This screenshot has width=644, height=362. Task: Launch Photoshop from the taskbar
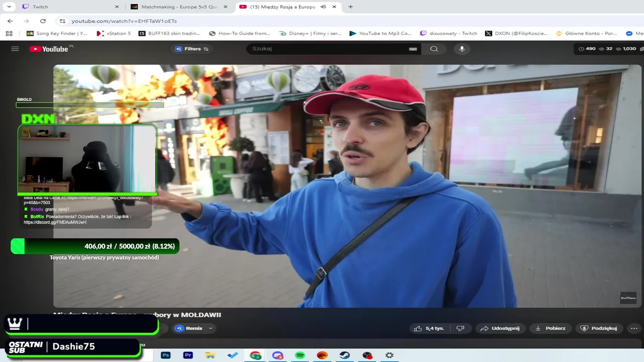point(166,355)
